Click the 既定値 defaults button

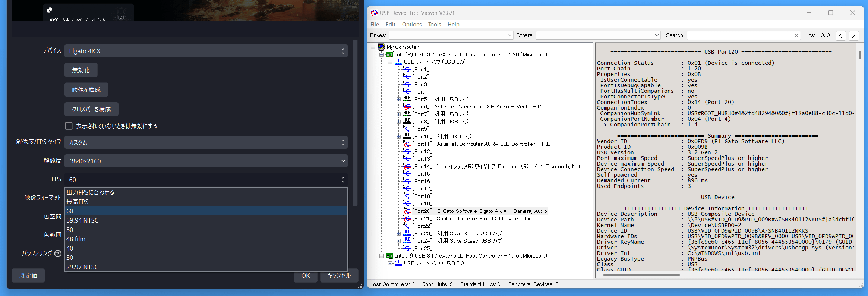28,275
